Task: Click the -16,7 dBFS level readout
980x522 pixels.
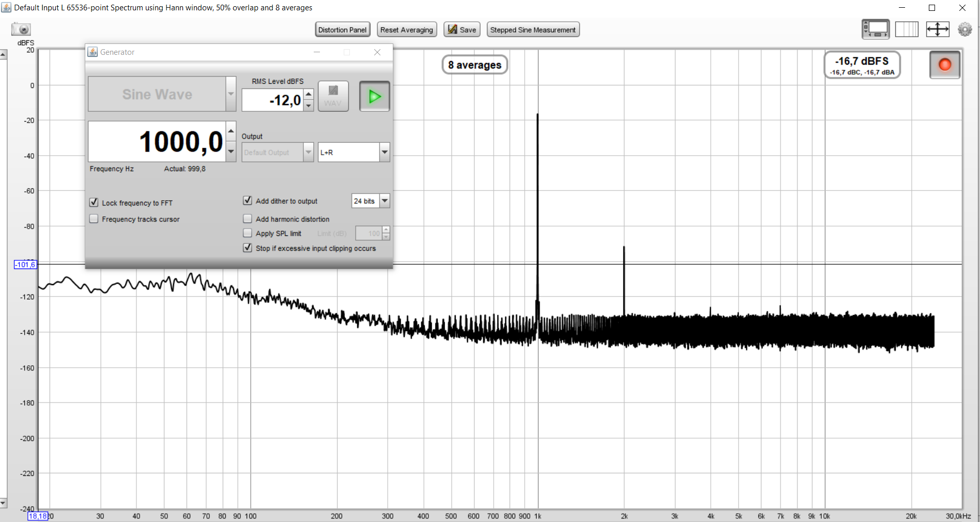Action: [862, 65]
